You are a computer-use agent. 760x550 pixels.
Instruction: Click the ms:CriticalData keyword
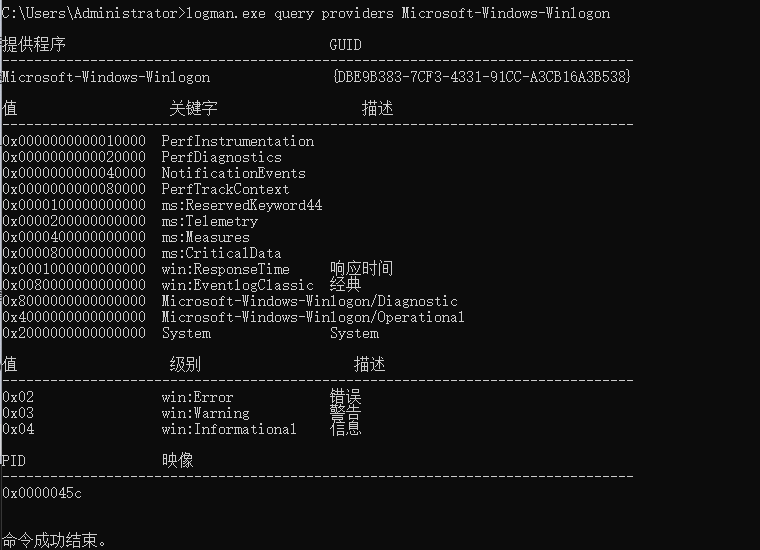[222, 253]
